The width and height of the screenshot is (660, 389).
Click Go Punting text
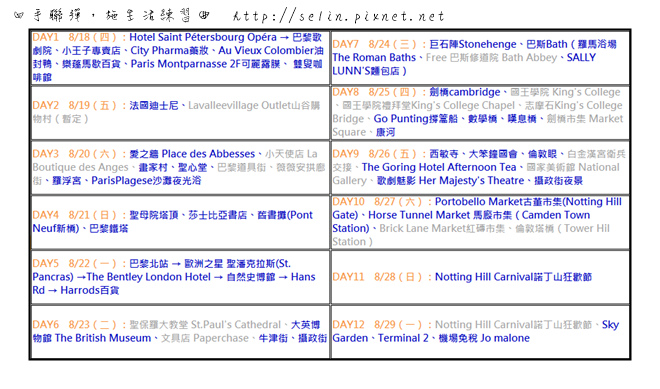(400, 119)
